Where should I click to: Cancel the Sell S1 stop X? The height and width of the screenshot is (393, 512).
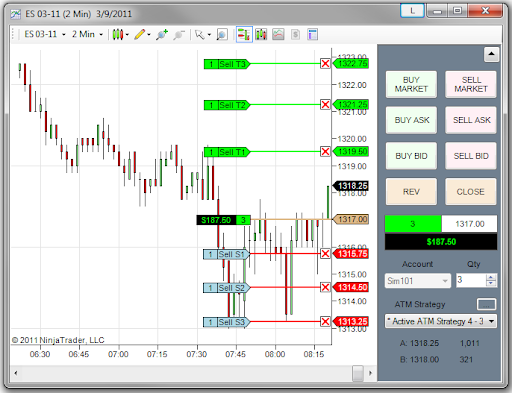point(325,254)
